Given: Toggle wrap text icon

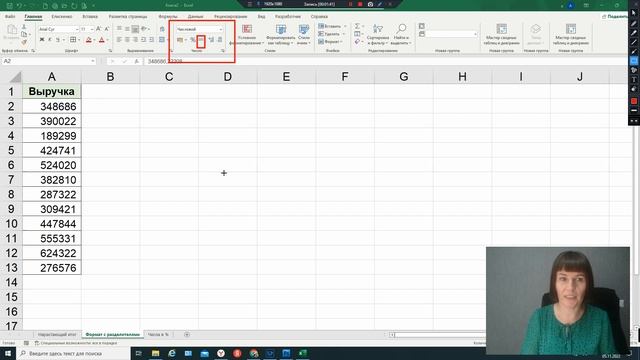Looking at the screenshot, I should coord(162,29).
